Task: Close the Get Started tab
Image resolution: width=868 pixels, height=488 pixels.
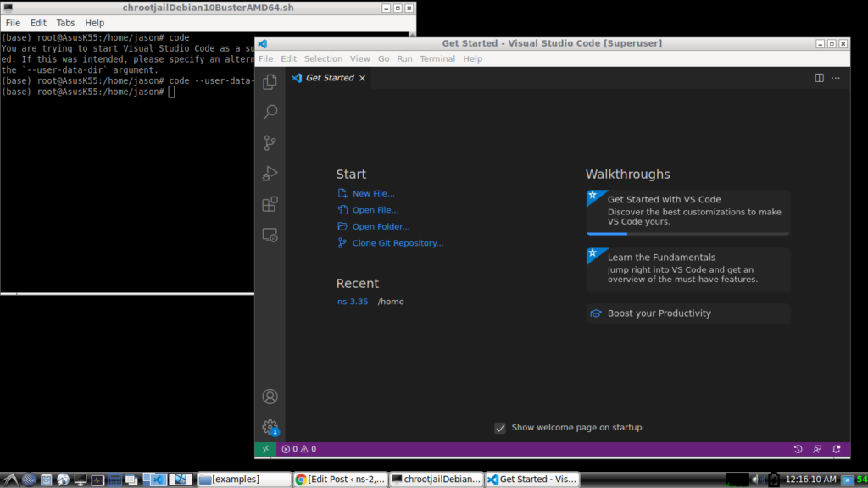Action: pos(363,78)
